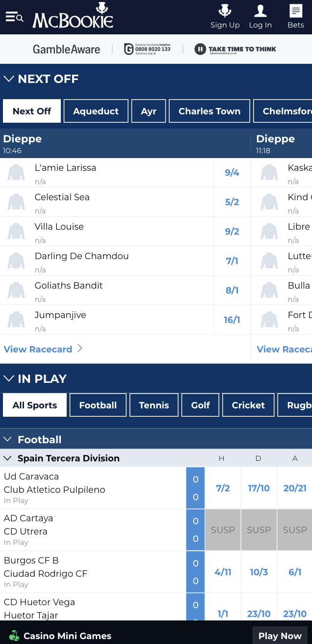This screenshot has height=644, width=312.
Task: Open Bets using the betslip icon
Action: [295, 11]
